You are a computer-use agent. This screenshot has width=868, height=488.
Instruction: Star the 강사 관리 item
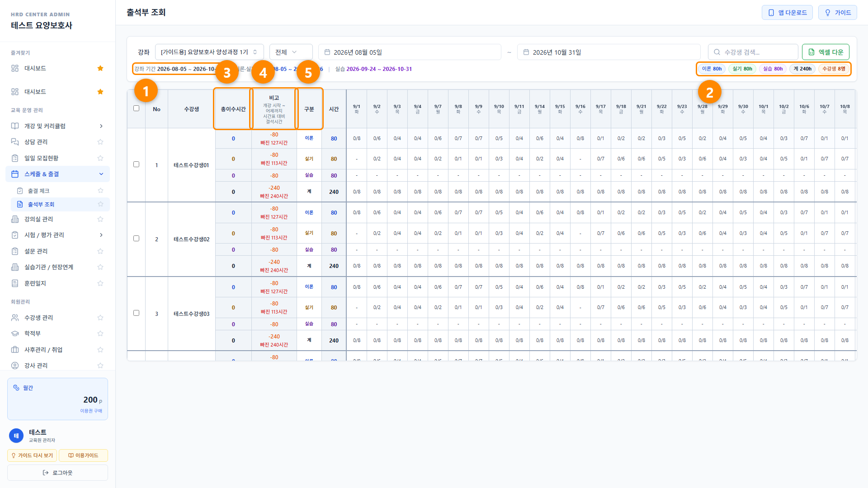tap(100, 366)
